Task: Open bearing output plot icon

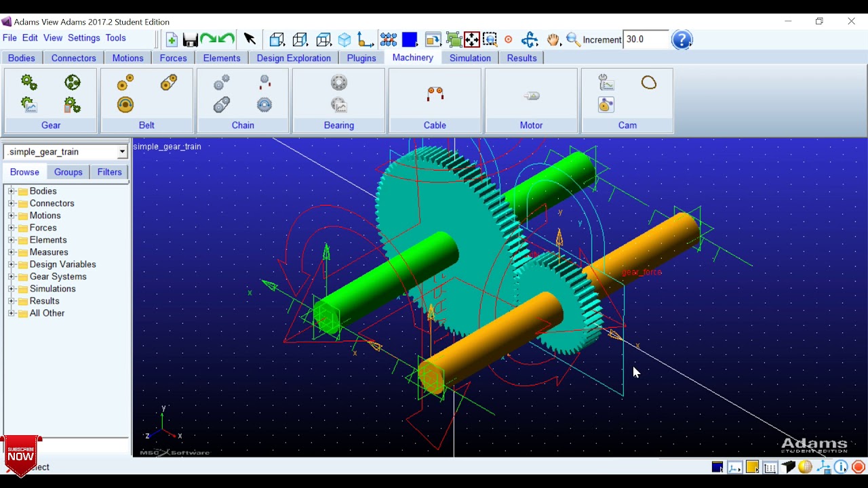Action: (x=339, y=104)
